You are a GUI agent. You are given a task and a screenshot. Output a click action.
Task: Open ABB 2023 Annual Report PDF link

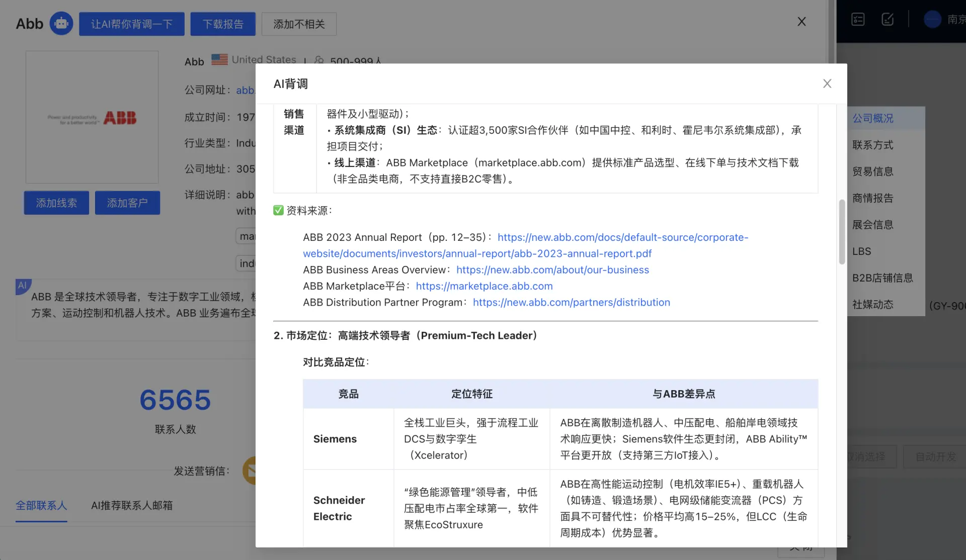(525, 245)
